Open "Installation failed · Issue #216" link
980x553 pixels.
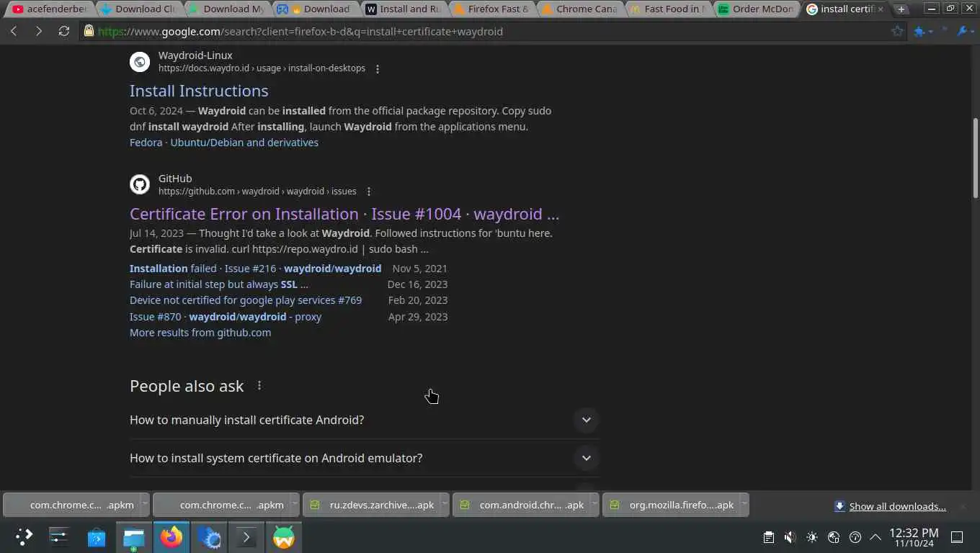(255, 268)
